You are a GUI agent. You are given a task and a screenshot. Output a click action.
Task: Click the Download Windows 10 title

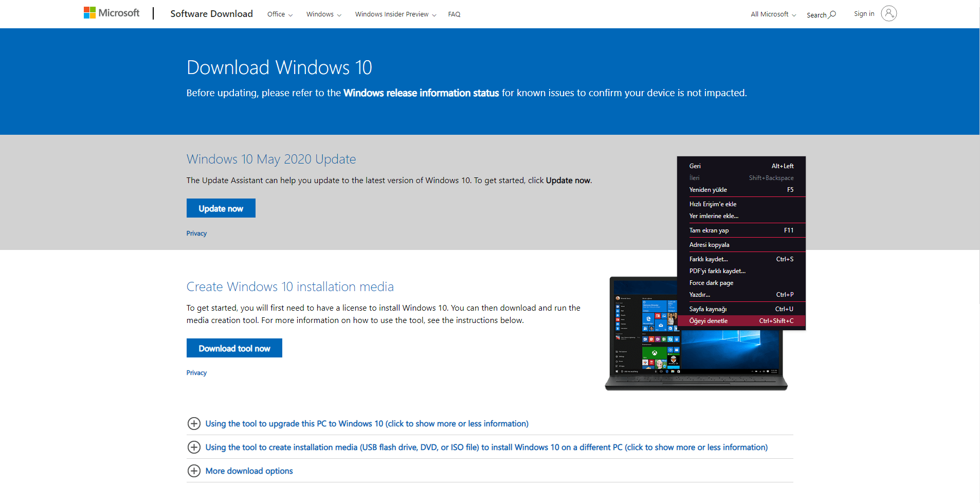pos(279,67)
